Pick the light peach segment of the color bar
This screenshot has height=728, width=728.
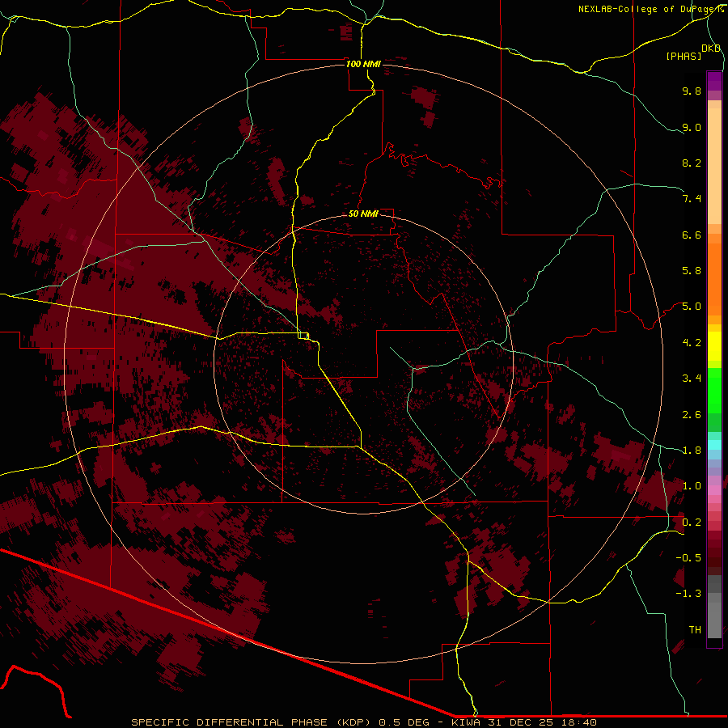pyautogui.click(x=714, y=166)
